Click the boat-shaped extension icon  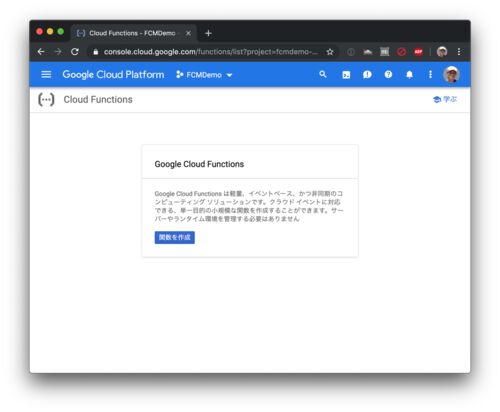click(x=367, y=52)
